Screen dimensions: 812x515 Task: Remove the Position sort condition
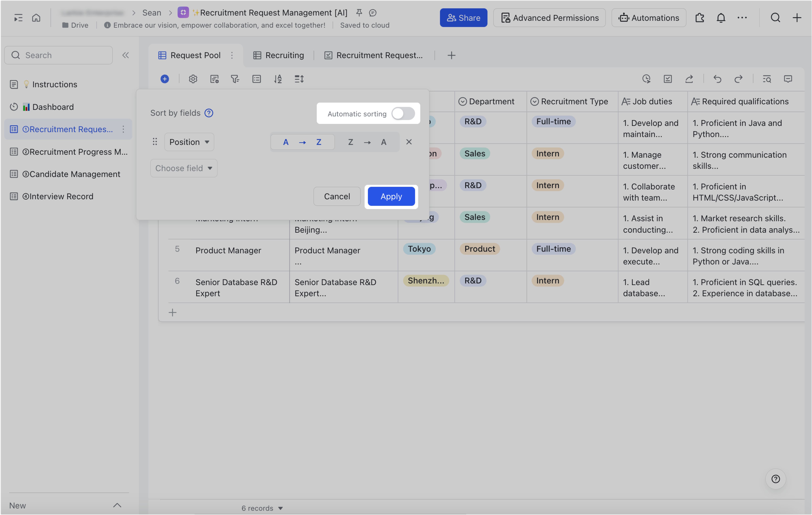point(409,142)
